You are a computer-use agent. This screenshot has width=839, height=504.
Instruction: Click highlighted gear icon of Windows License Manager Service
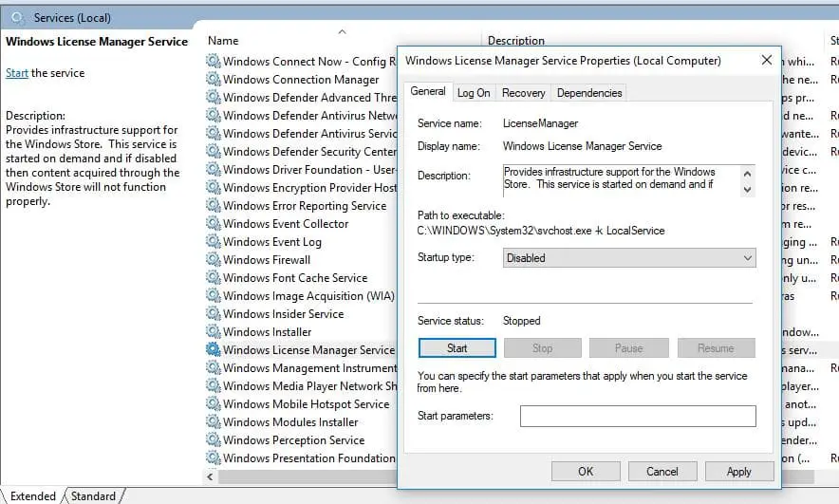tap(213, 349)
